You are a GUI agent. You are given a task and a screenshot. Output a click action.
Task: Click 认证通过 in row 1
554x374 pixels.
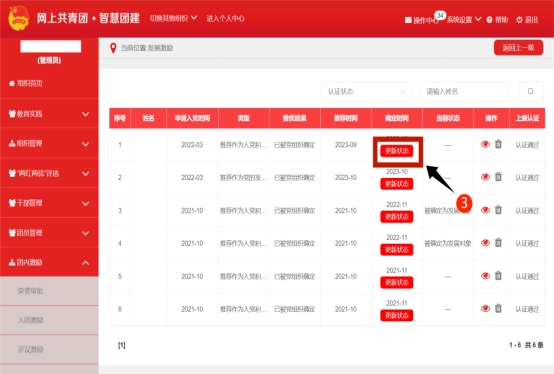(527, 145)
